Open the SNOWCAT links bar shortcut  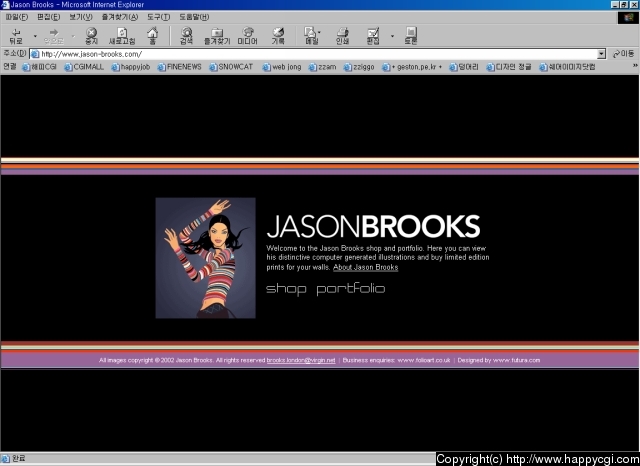(231, 67)
